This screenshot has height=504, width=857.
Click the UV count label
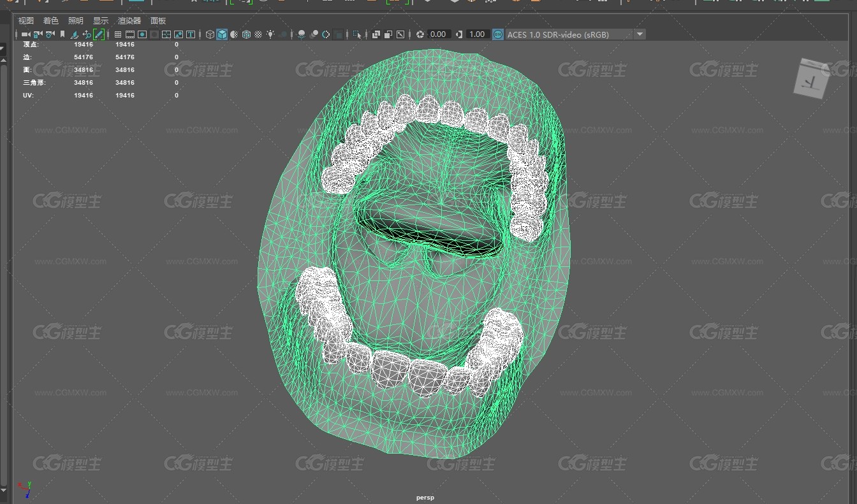28,96
